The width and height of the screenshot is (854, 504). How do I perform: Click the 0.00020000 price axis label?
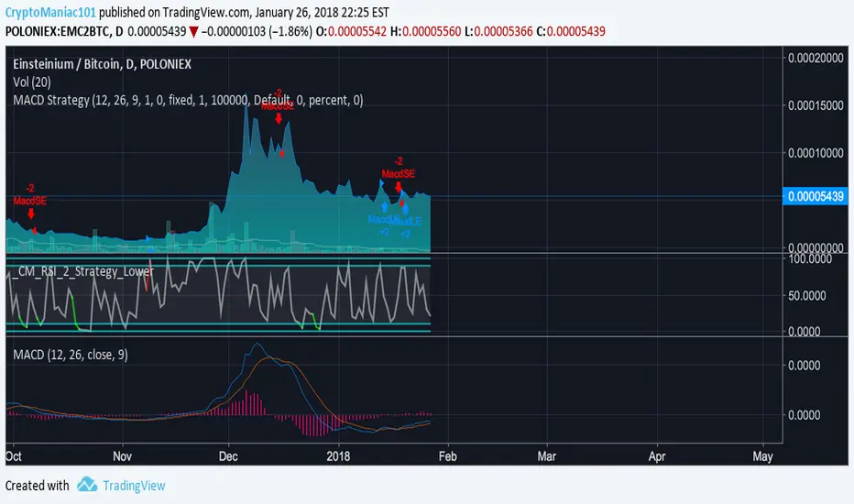(816, 58)
